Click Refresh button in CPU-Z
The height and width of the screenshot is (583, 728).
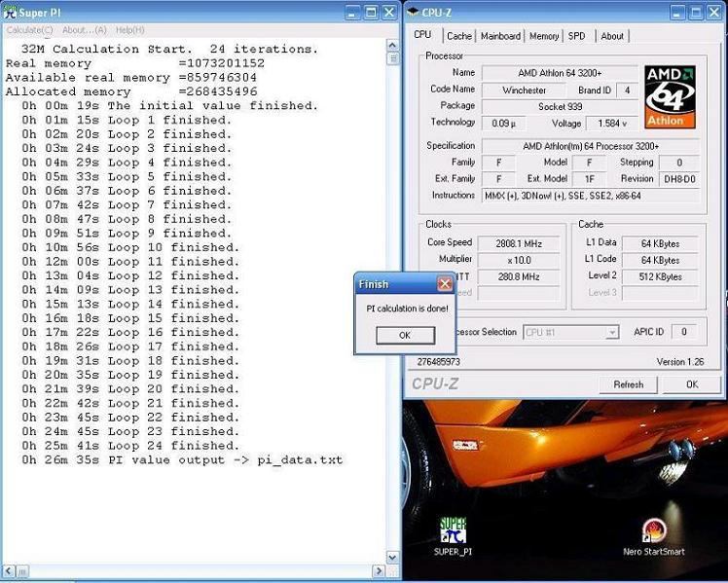(x=628, y=384)
